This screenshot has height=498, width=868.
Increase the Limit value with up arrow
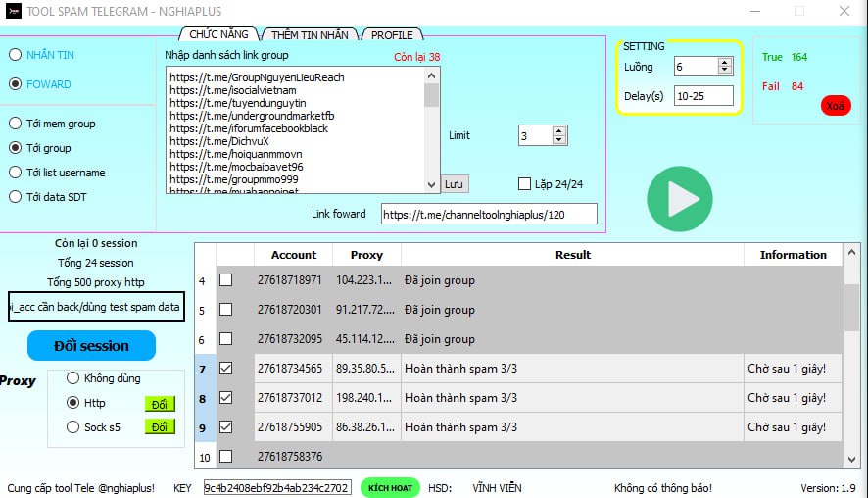pos(559,130)
